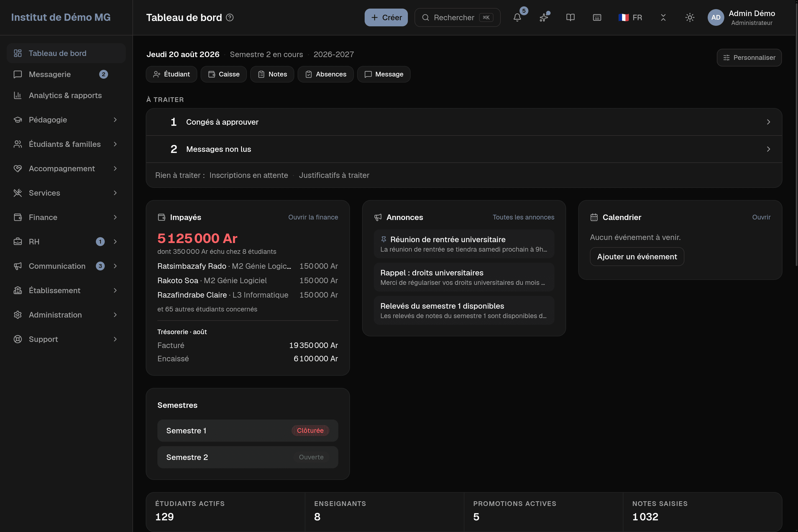Open the AI assistant sparkle icon
Image resolution: width=798 pixels, height=532 pixels.
pos(544,17)
